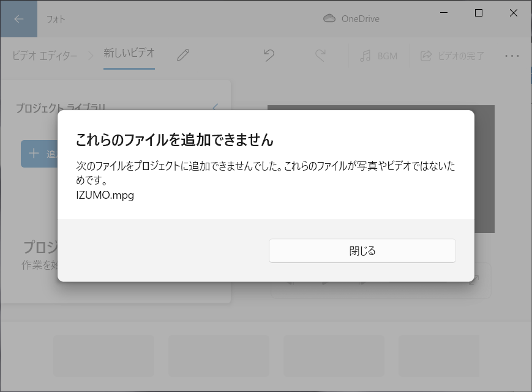Viewport: 532px width, 392px height.
Task: Click the blue add (+ 追加) button
Action: (39, 154)
